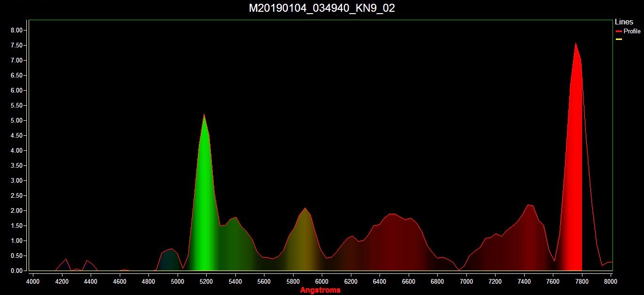Click the 6200 x-axis tick label
Viewport: 644px width, 295px height.
tap(351, 282)
